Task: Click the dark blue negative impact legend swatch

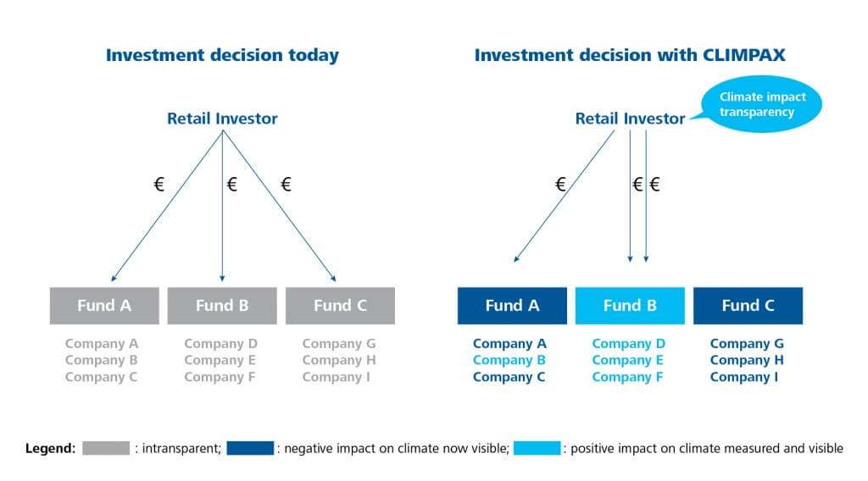Action: (250, 448)
